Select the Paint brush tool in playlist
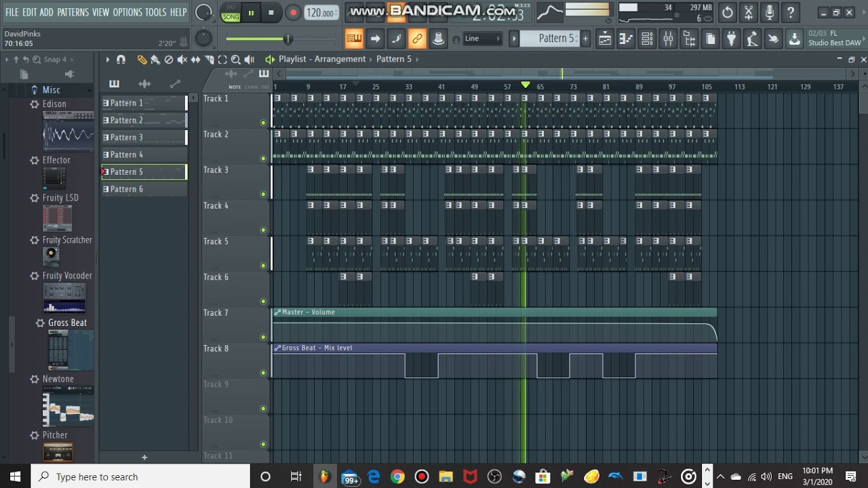Screen dimensions: 868x488 155,60
